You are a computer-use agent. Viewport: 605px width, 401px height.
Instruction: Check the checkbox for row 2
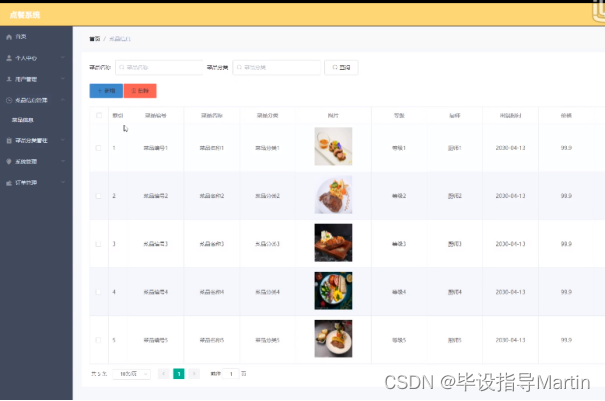98,196
